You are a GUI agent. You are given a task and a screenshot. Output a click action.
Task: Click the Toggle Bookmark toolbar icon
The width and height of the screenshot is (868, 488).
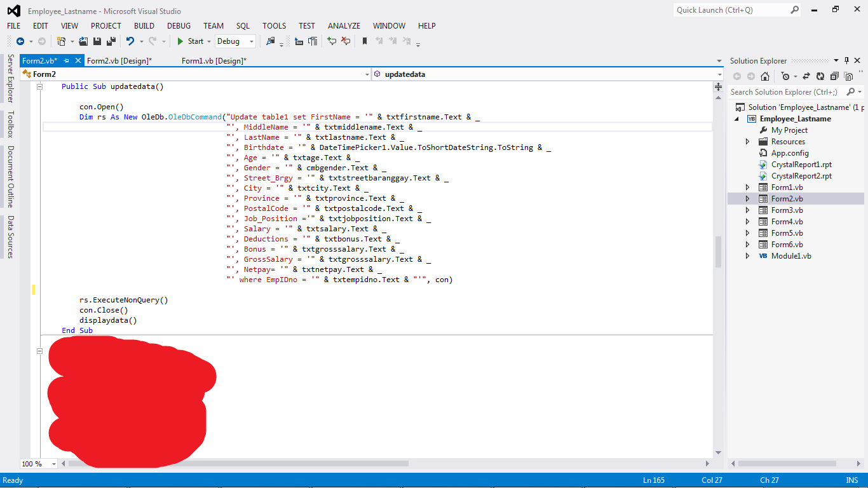[x=365, y=41]
